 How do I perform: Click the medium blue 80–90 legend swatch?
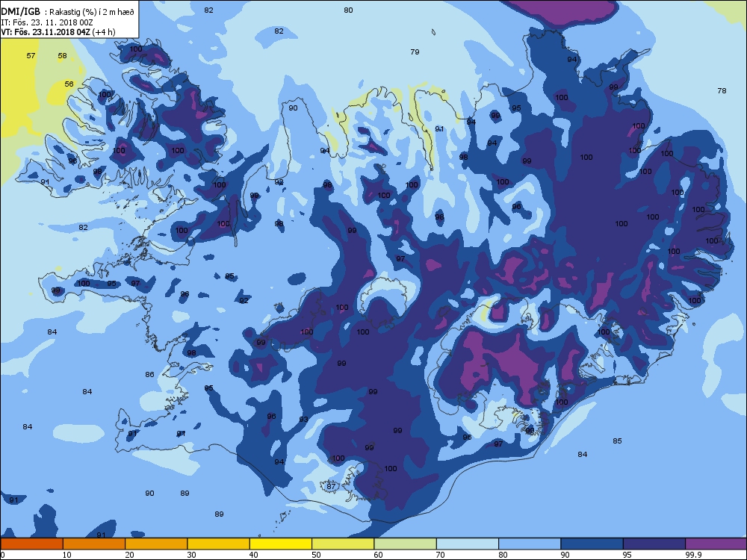pyautogui.click(x=530, y=544)
